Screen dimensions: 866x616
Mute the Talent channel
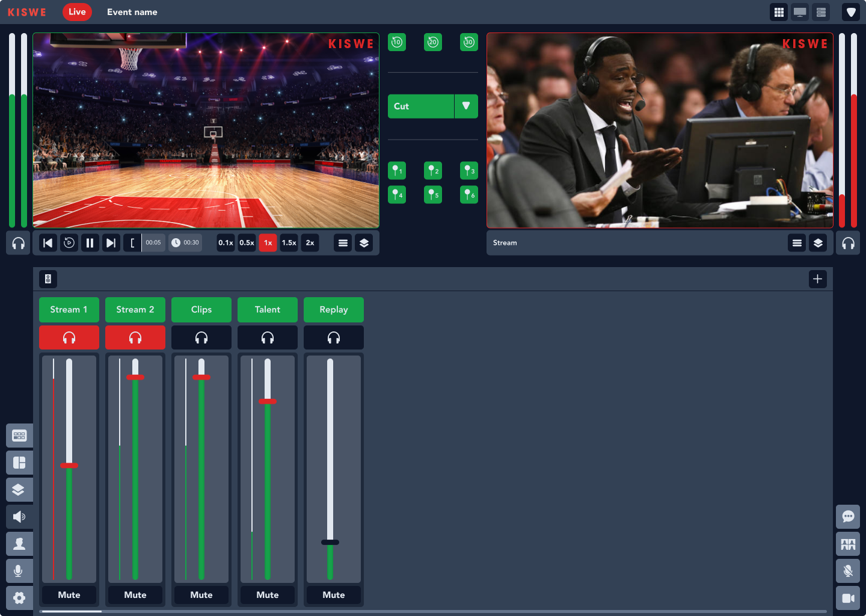(268, 595)
